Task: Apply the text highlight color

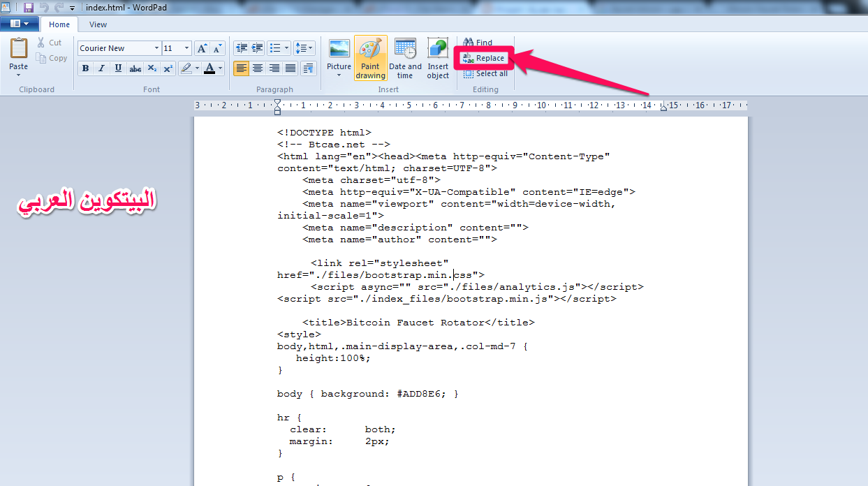Action: 186,68
